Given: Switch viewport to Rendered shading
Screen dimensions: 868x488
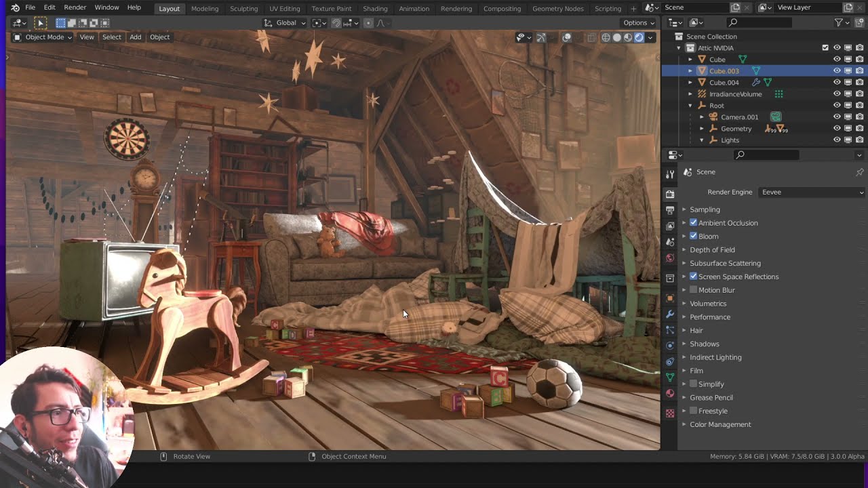Looking at the screenshot, I should tap(639, 37).
